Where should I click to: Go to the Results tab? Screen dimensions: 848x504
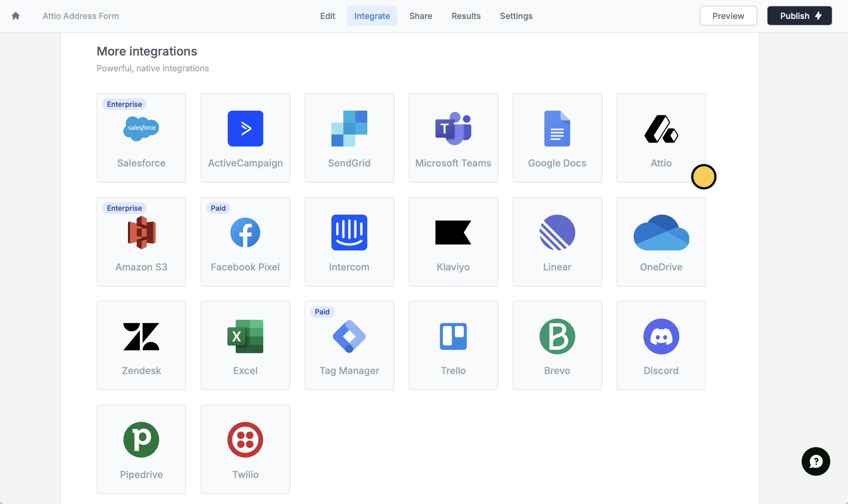466,16
